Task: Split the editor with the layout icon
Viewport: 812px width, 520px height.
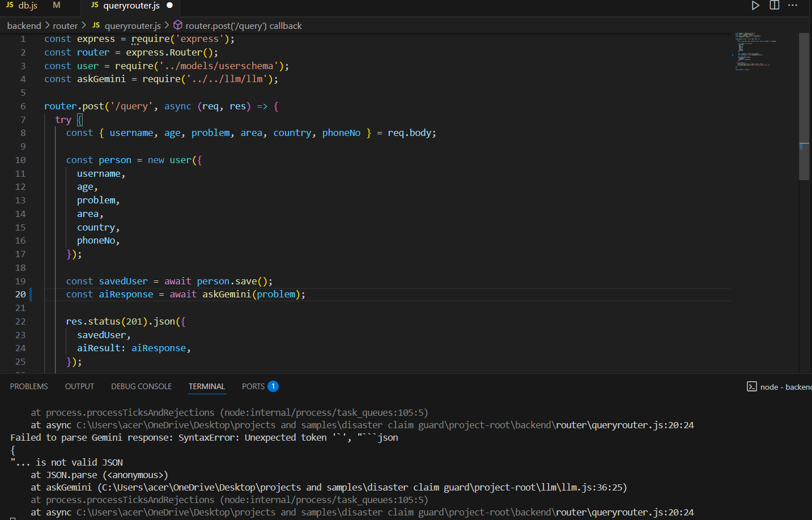Action: click(x=775, y=5)
